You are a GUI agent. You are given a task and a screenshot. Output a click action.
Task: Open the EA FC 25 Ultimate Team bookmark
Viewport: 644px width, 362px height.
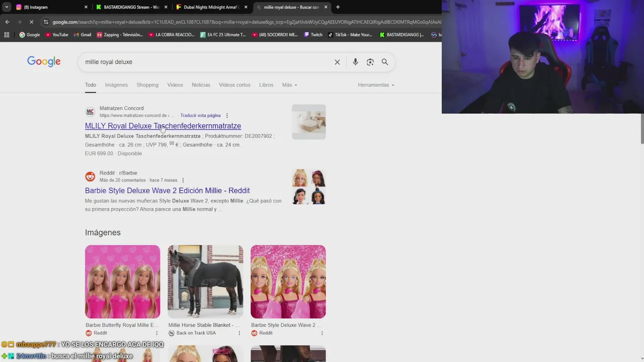pyautogui.click(x=223, y=35)
